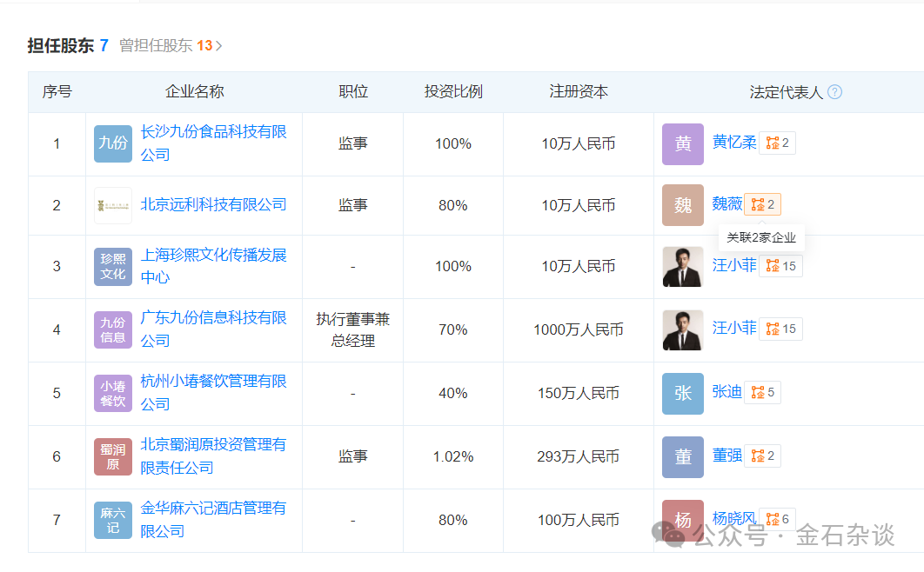Open 汪小菲's photo in the 广东九份信息 row
The image size is (924, 572).
point(683,329)
